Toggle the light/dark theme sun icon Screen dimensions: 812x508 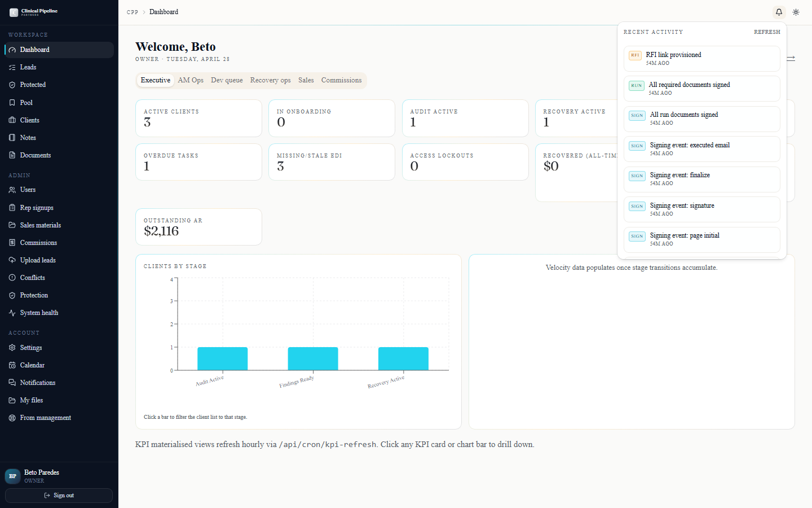pyautogui.click(x=796, y=12)
